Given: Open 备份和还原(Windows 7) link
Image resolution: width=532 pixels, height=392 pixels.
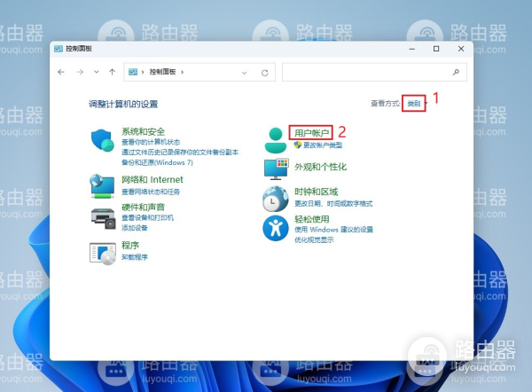Looking at the screenshot, I should click(x=157, y=162).
